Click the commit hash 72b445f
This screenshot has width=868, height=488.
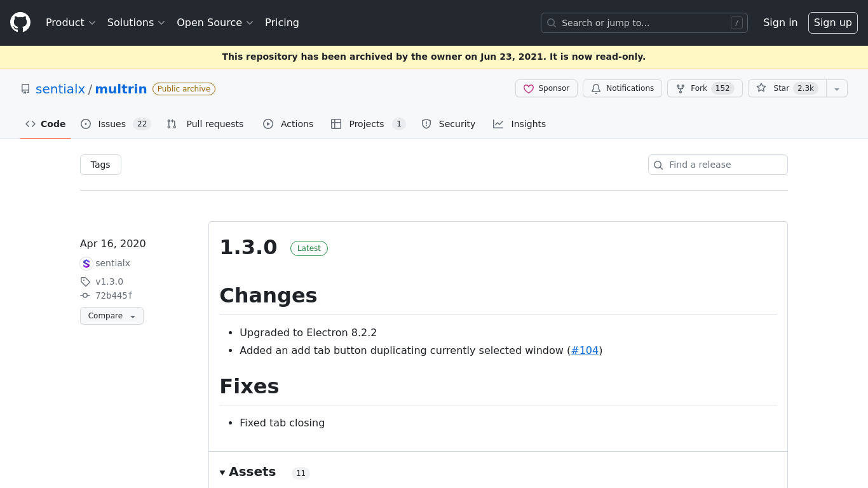(x=114, y=295)
